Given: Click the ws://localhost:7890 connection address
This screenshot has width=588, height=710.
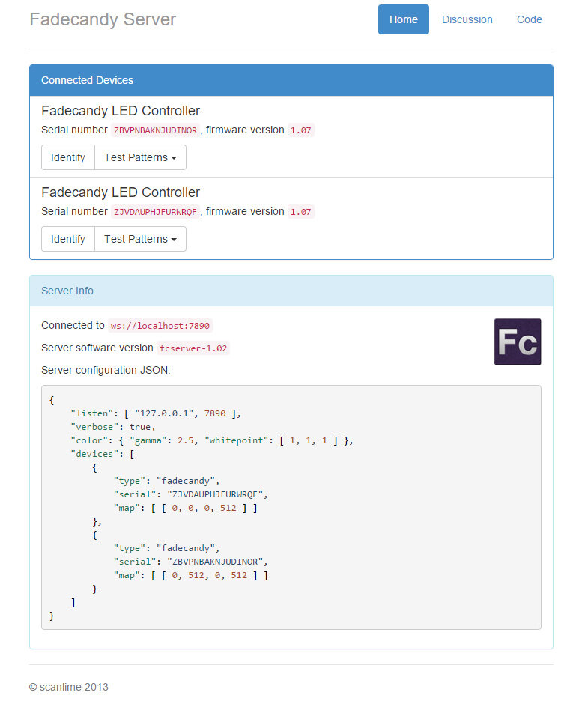Looking at the screenshot, I should click(x=160, y=326).
